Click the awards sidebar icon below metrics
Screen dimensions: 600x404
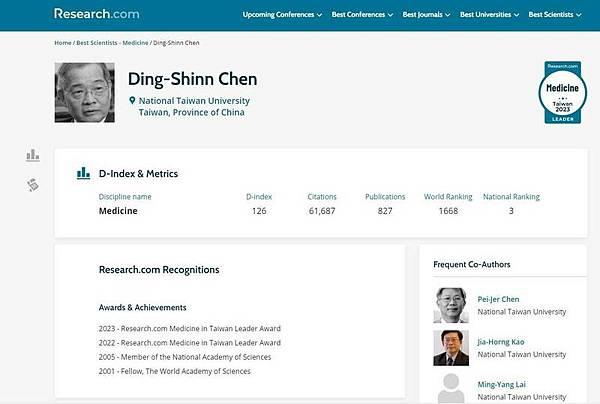click(33, 185)
